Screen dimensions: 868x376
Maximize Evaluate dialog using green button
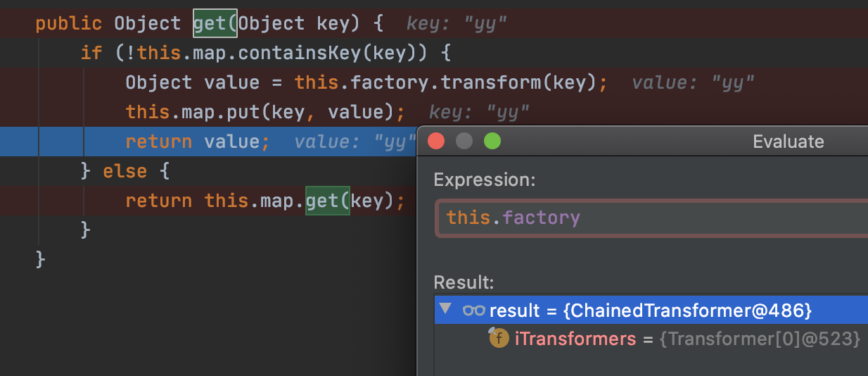(x=492, y=142)
